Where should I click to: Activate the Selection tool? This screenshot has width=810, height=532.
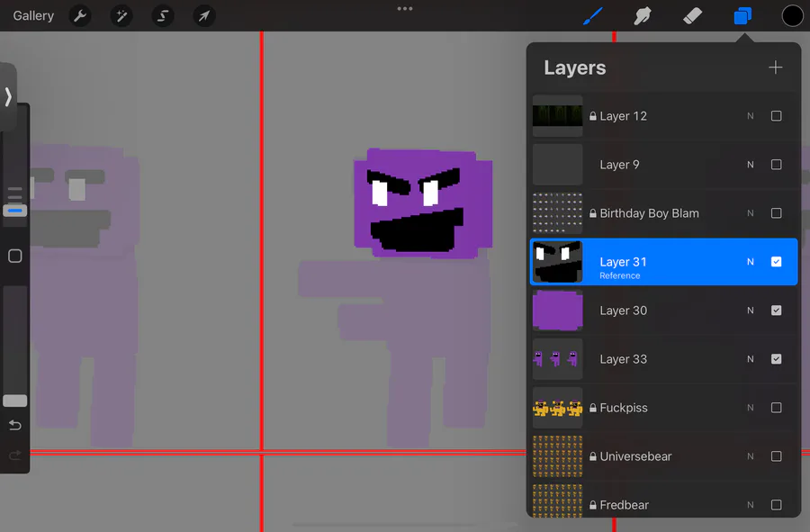tap(163, 16)
